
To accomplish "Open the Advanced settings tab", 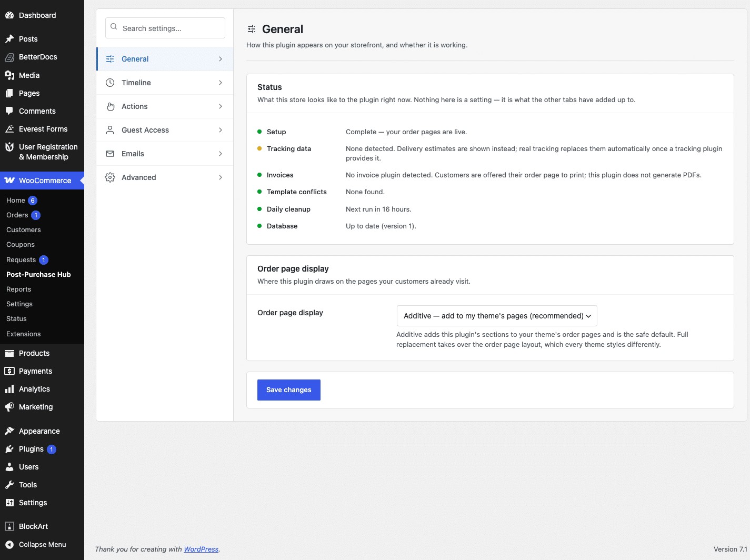I will point(165,177).
